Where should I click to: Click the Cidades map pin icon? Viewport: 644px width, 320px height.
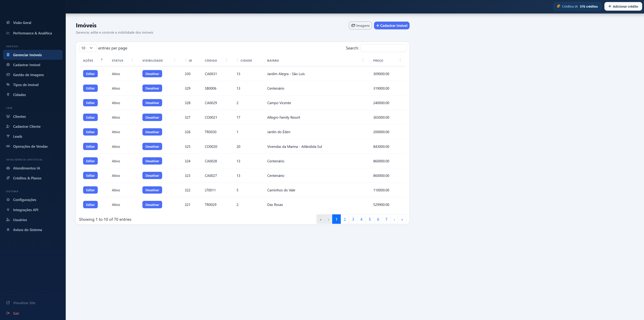click(8, 95)
